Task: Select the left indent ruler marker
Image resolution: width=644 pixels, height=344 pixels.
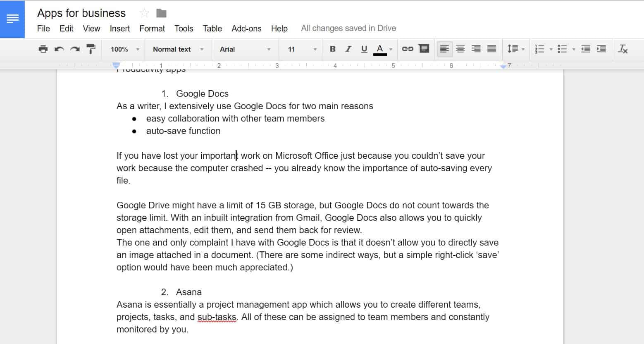Action: point(116,65)
